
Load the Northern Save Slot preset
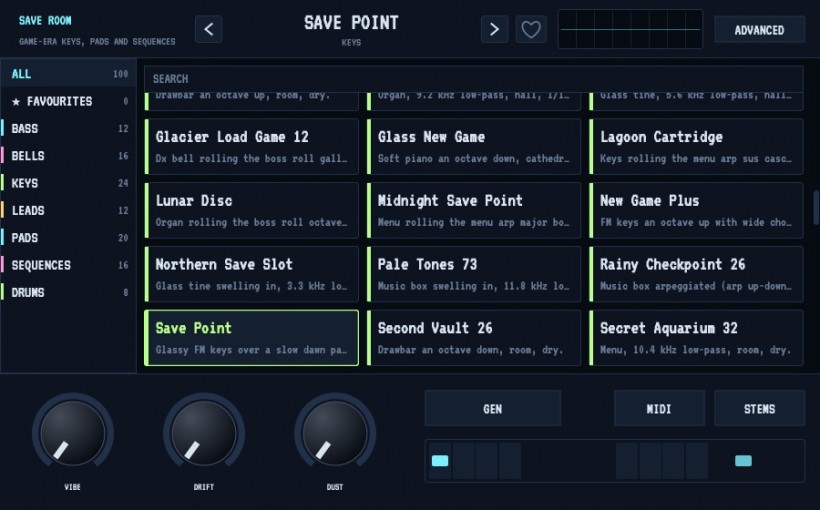(252, 274)
